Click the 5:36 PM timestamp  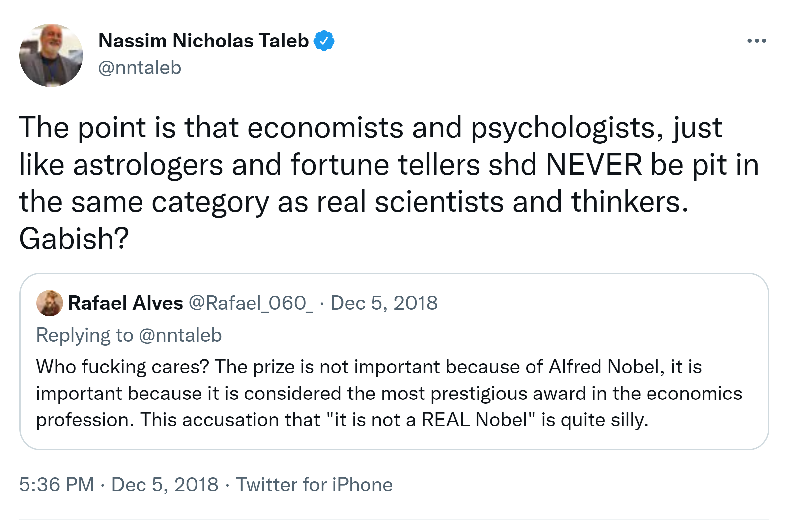[56, 484]
